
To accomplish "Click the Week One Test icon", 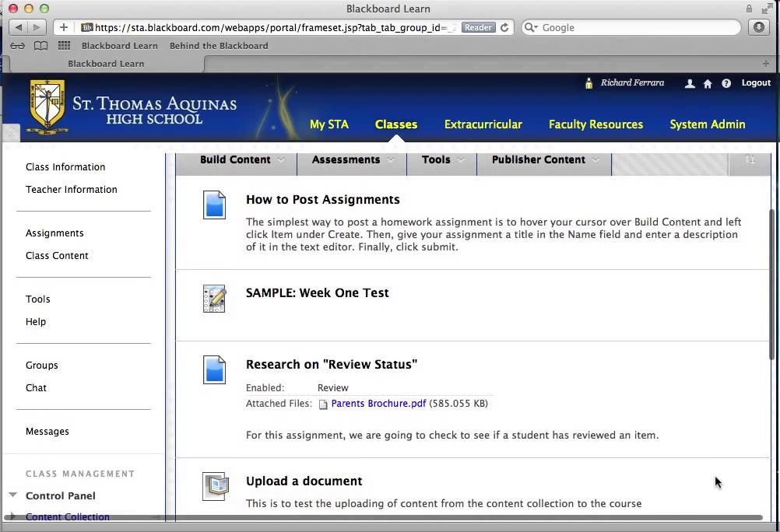I will 214,299.
